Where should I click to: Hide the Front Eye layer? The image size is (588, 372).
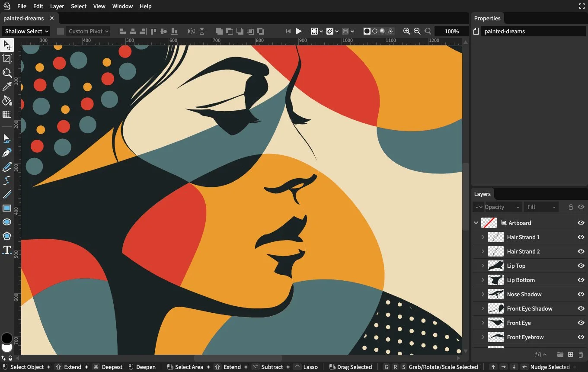pos(581,323)
